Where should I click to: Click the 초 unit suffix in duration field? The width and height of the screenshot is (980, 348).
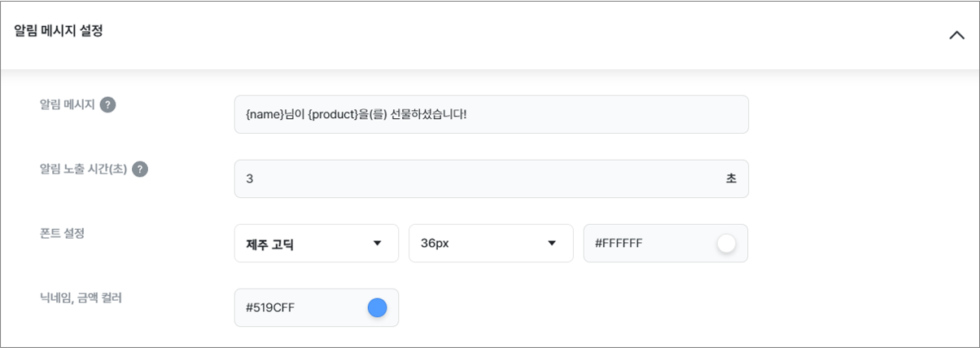731,178
